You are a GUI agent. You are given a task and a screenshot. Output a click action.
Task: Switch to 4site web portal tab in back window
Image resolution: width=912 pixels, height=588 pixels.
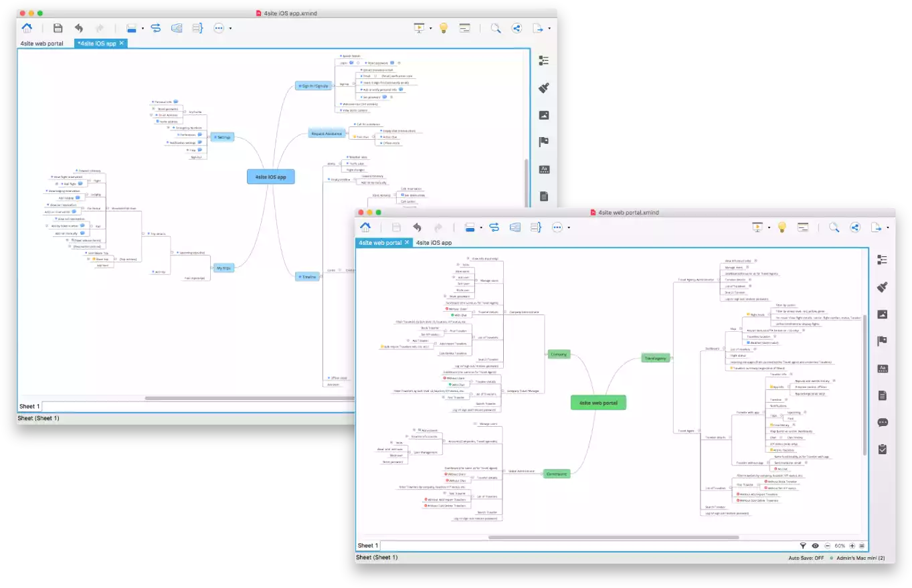point(41,43)
